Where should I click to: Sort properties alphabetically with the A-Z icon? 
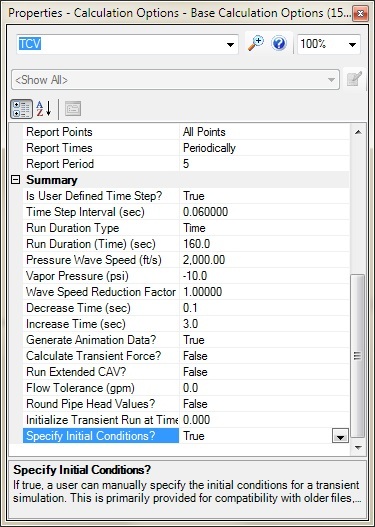(44, 109)
